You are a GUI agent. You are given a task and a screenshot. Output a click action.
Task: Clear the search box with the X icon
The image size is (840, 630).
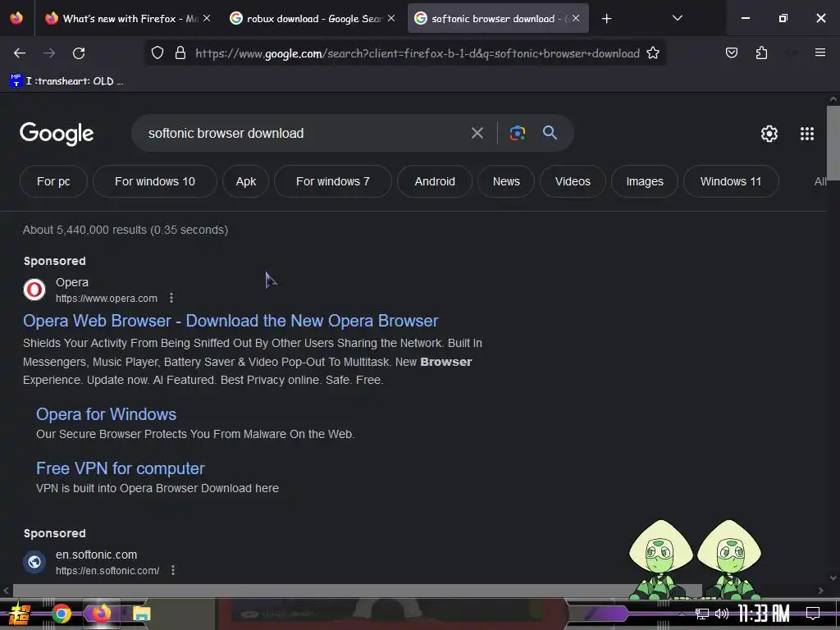tap(477, 133)
